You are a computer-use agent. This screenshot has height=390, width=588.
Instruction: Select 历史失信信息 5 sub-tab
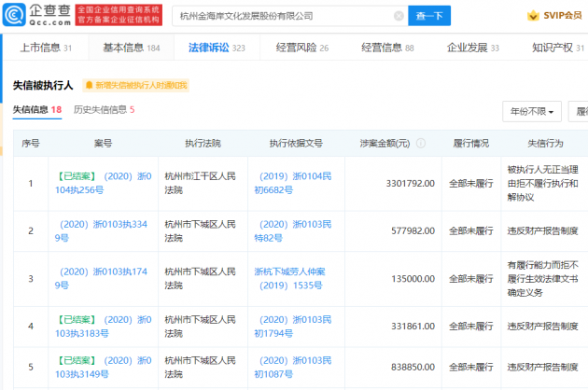pyautogui.click(x=104, y=110)
